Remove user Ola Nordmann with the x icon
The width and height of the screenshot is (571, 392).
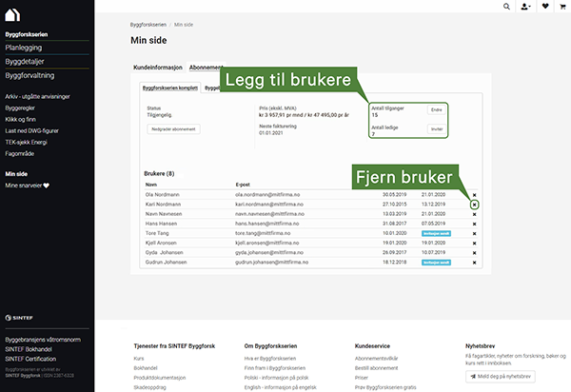pyautogui.click(x=474, y=195)
